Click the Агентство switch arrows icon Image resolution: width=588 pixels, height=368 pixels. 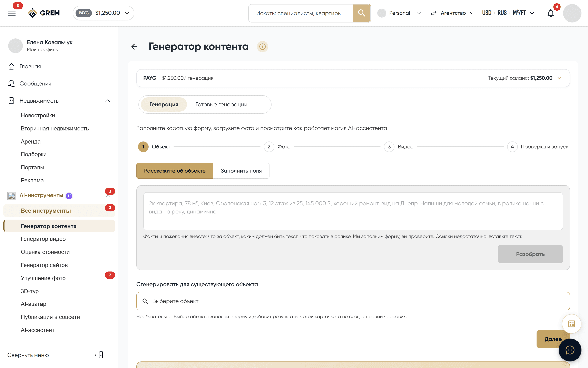pyautogui.click(x=433, y=13)
